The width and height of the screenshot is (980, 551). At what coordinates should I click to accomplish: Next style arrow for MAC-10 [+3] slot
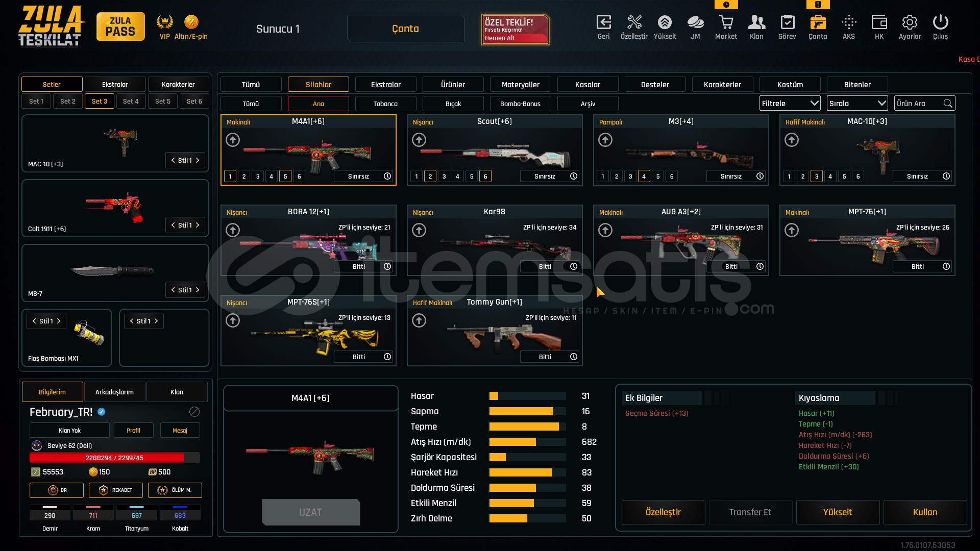[x=198, y=160]
